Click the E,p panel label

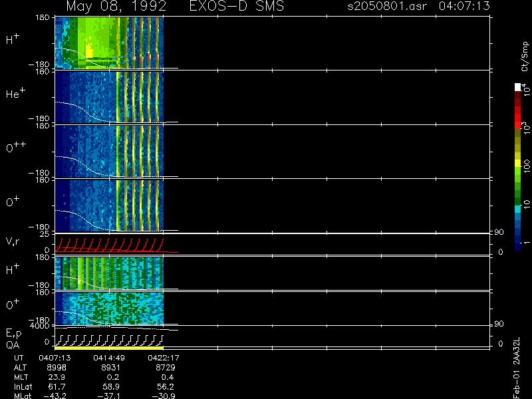click(13, 334)
